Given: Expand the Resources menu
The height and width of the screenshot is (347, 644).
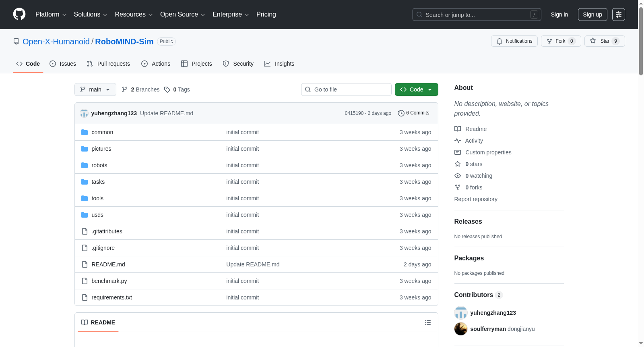Looking at the screenshot, I should (134, 15).
